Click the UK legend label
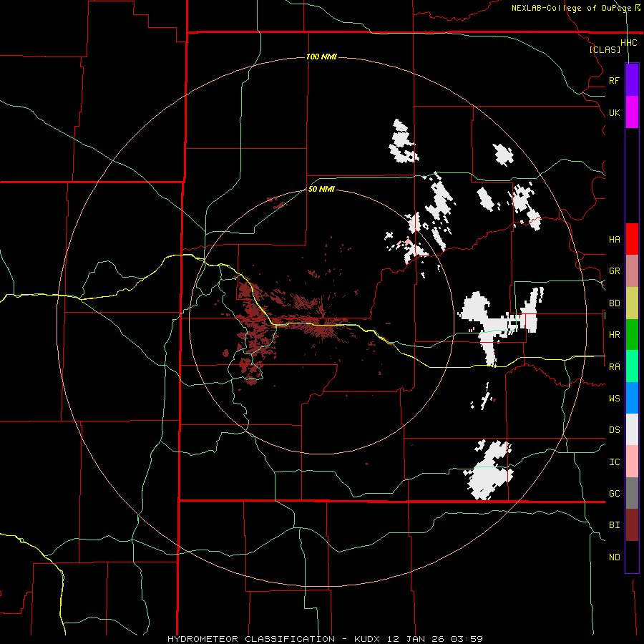Image resolution: width=644 pixels, height=644 pixels. (614, 112)
